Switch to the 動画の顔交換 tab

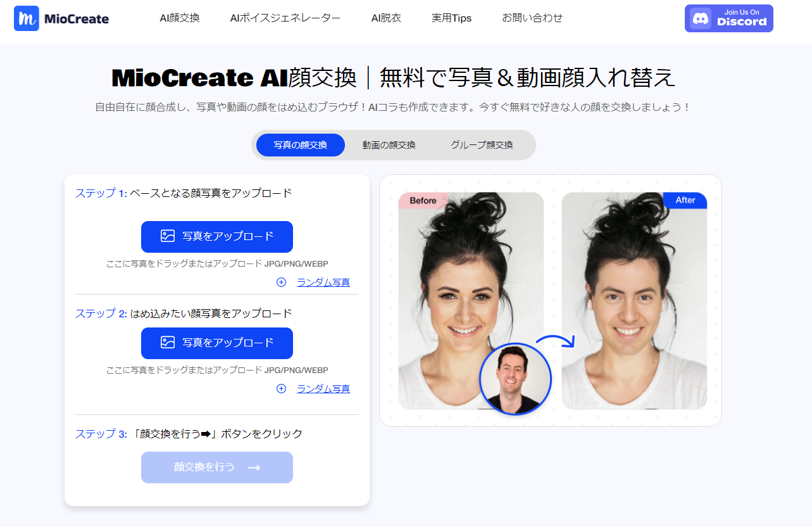[389, 145]
